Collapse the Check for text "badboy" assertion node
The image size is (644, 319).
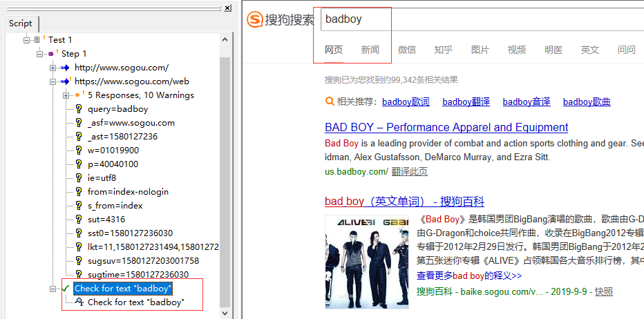pos(53,289)
